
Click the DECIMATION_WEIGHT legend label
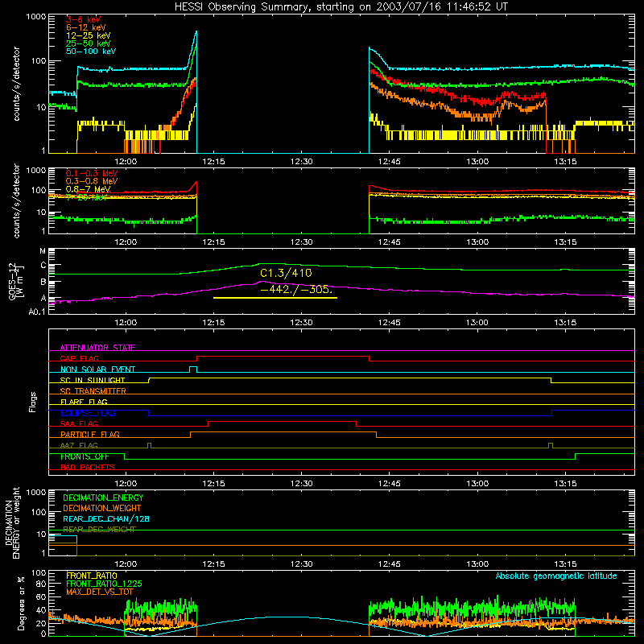[102, 509]
